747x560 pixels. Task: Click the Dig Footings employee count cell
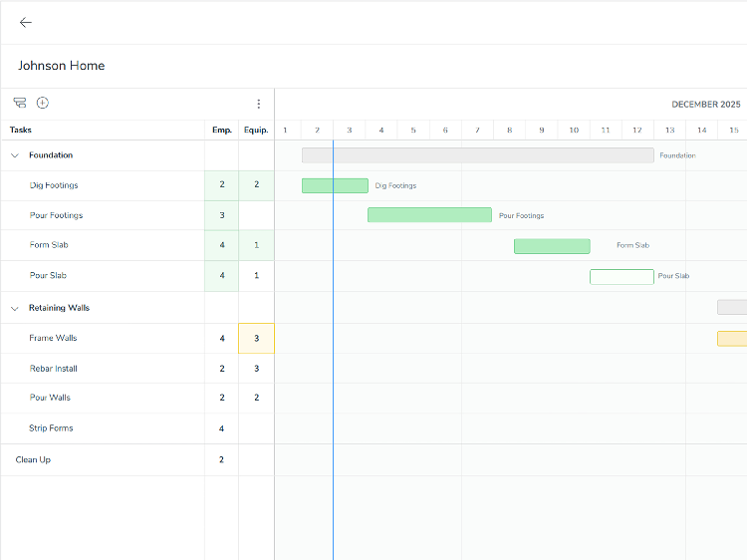[221, 185]
